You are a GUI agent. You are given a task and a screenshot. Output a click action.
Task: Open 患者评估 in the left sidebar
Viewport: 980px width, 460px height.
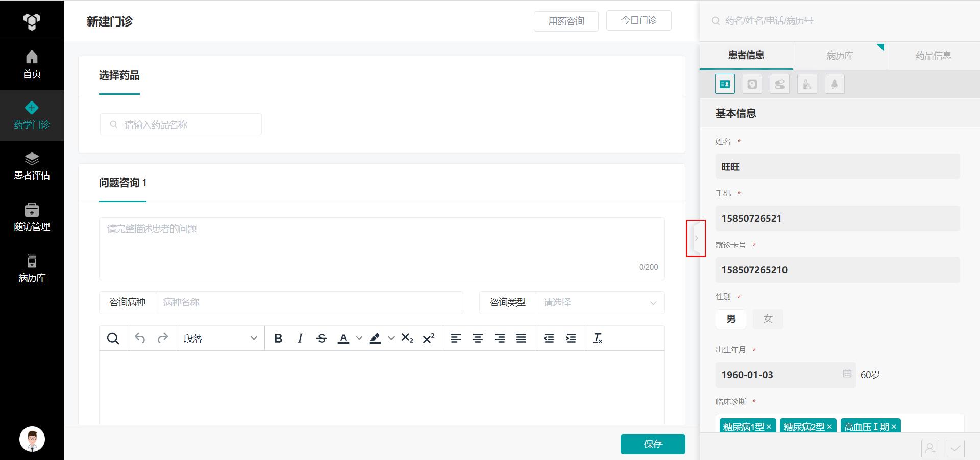tap(32, 166)
